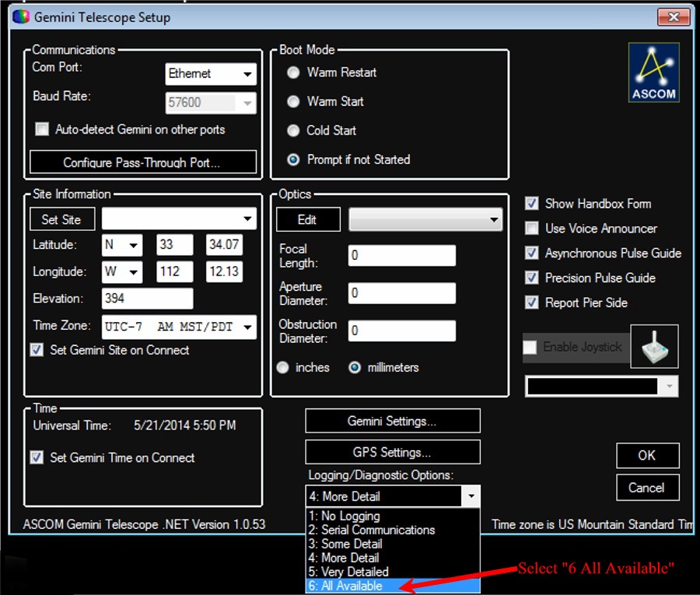This screenshot has width=700, height=595.
Task: Select 4: More Detail list option
Action: coord(393,558)
